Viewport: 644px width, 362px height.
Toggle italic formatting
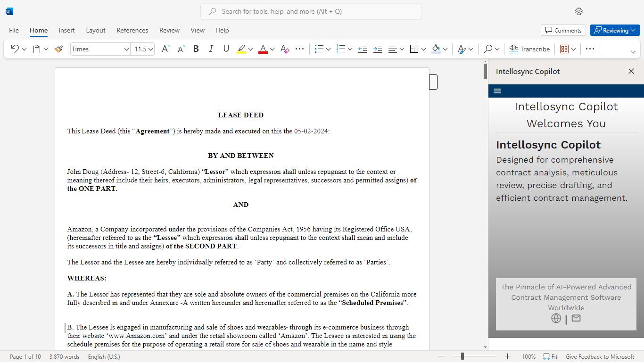(211, 49)
